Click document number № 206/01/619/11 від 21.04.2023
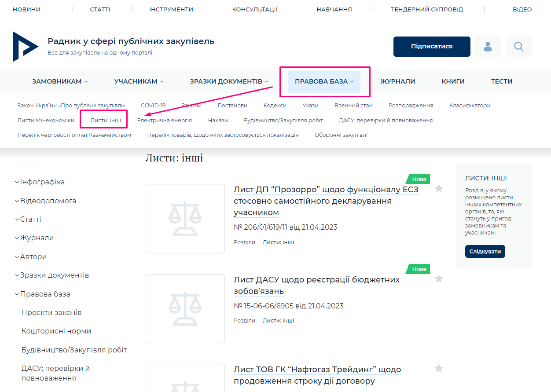The width and height of the screenshot is (551, 392). point(286,227)
